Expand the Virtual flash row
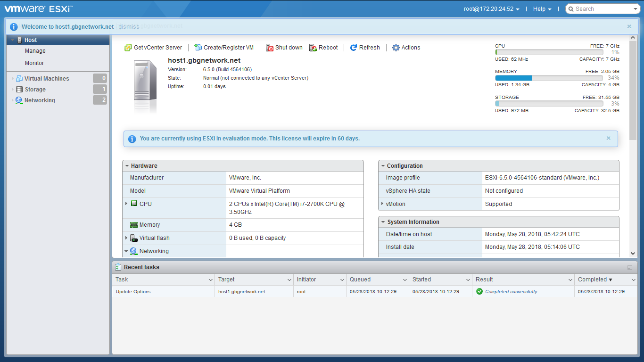Screen dimensions: 644x362 point(126,238)
